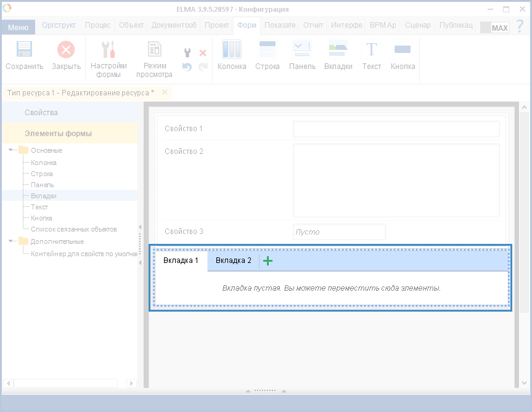This screenshot has height=412, width=532.
Task: Click the red Закрыть toolbar icon
Action: [x=66, y=50]
